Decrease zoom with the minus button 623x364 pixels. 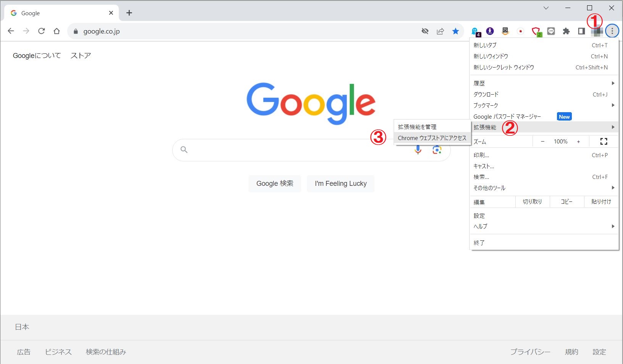pos(542,142)
